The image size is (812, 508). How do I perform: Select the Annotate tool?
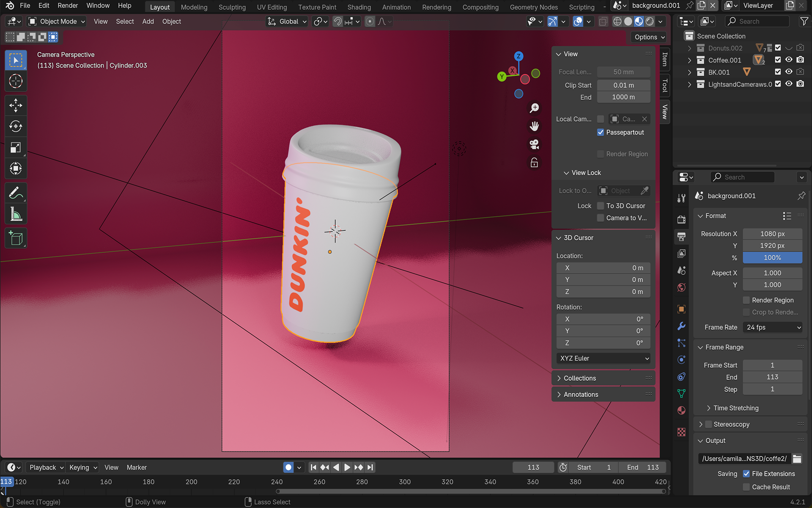coord(16,193)
